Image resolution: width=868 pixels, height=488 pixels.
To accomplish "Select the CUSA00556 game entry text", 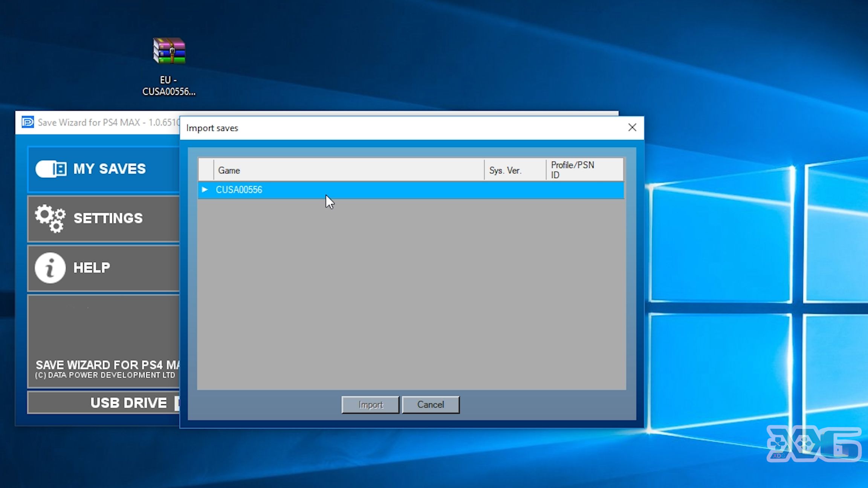I will (239, 189).
